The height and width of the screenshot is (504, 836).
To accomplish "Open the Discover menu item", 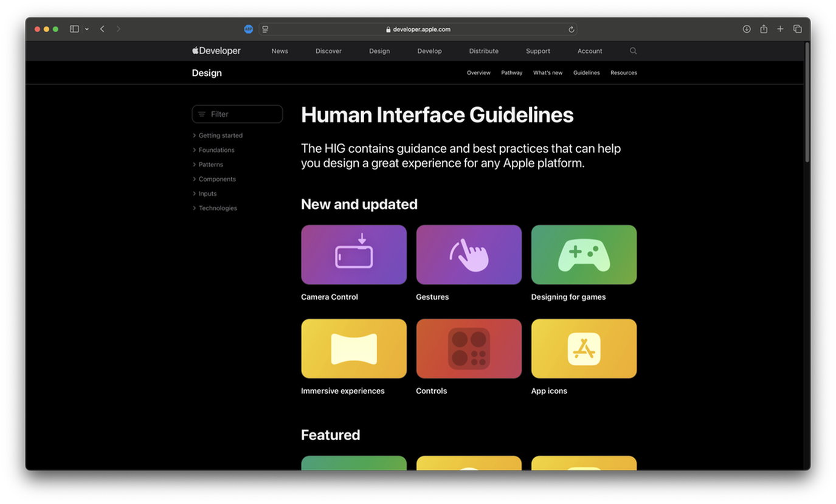I will click(328, 51).
